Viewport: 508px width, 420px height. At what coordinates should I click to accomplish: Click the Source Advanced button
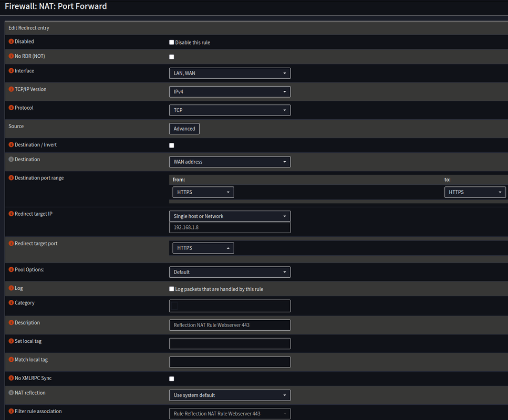[184, 129]
